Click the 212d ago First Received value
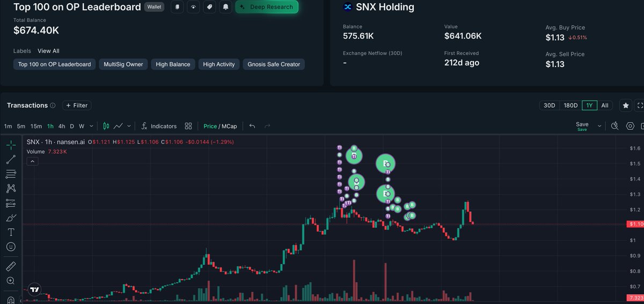The height and width of the screenshot is (304, 644). (x=462, y=63)
